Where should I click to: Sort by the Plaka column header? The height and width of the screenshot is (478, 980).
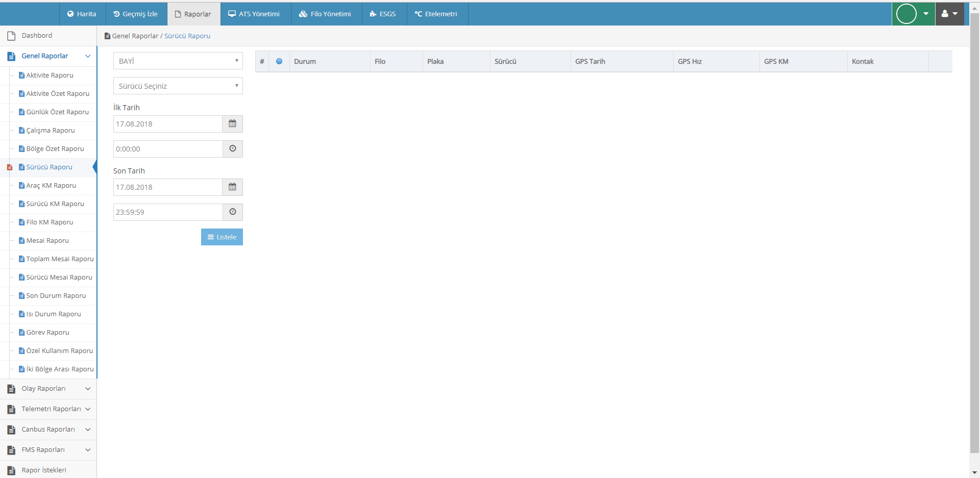(x=456, y=61)
